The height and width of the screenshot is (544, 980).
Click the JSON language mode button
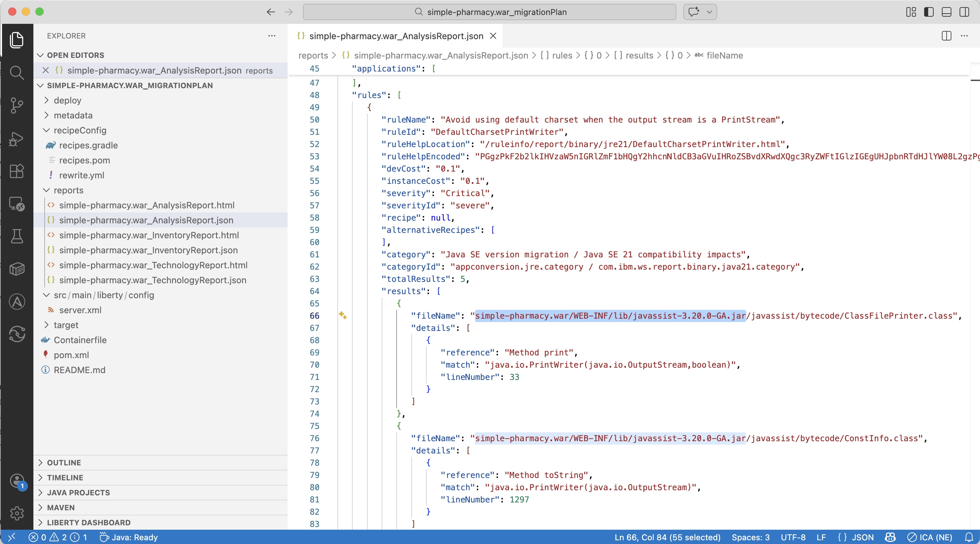point(856,537)
